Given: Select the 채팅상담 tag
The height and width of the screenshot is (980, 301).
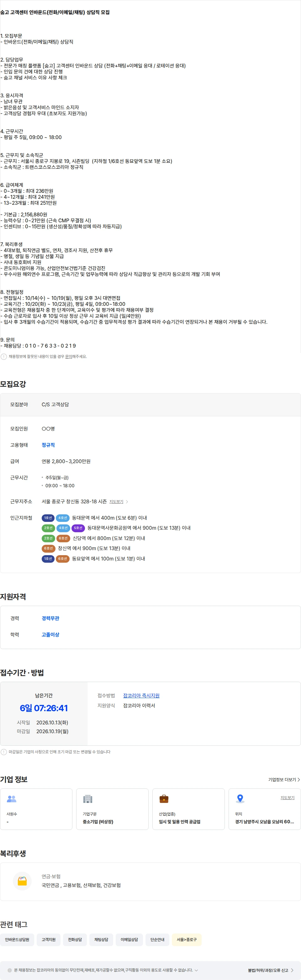Looking at the screenshot, I should pyautogui.click(x=101, y=940).
